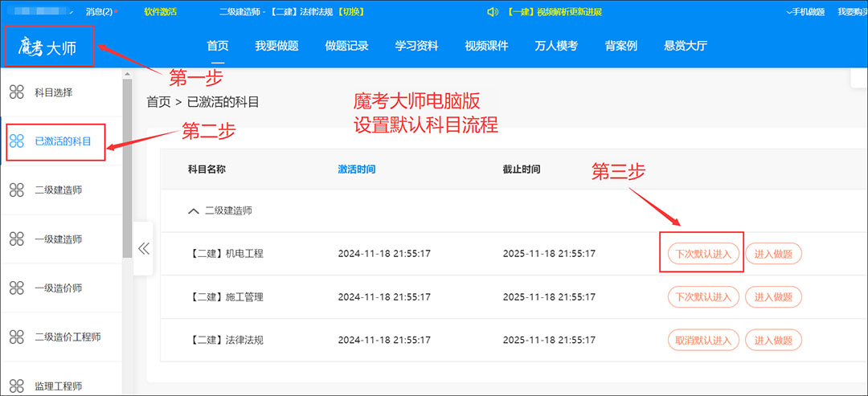Image resolution: width=868 pixels, height=396 pixels.
Task: Click 【二建】法律法规 subject name
Action: tap(226, 340)
